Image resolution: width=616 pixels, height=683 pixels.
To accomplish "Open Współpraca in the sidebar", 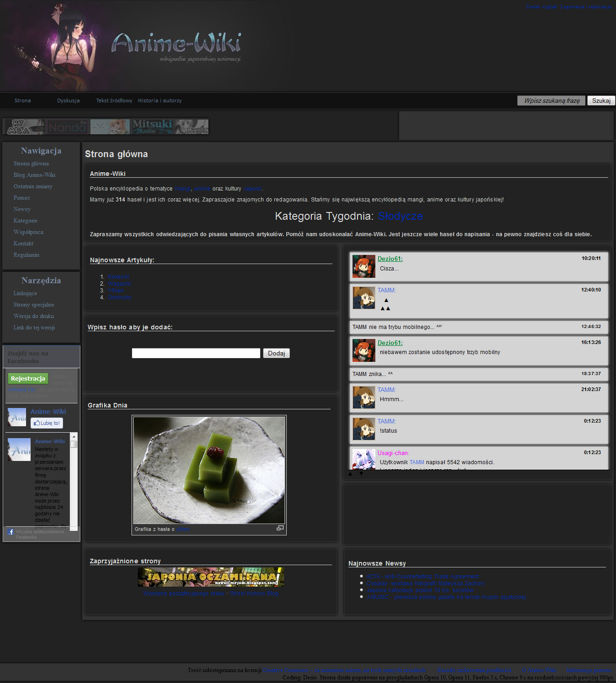I will 28,232.
